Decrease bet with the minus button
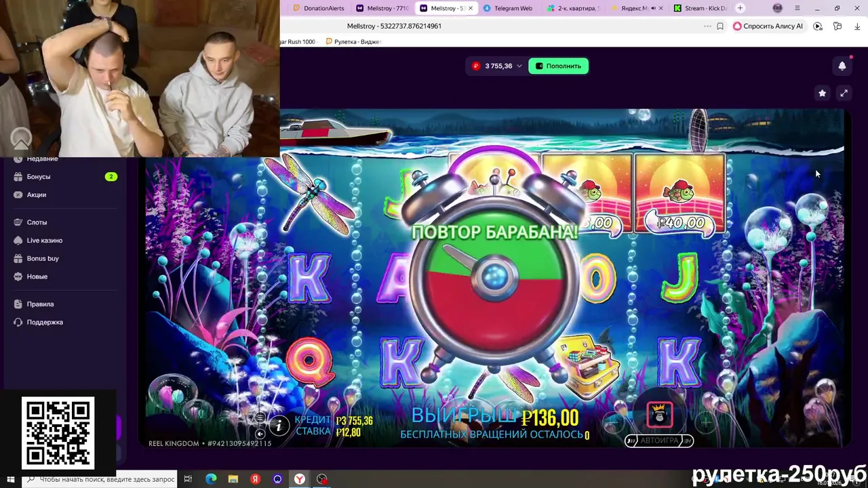Screen dimensions: 868x488 [x=613, y=422]
